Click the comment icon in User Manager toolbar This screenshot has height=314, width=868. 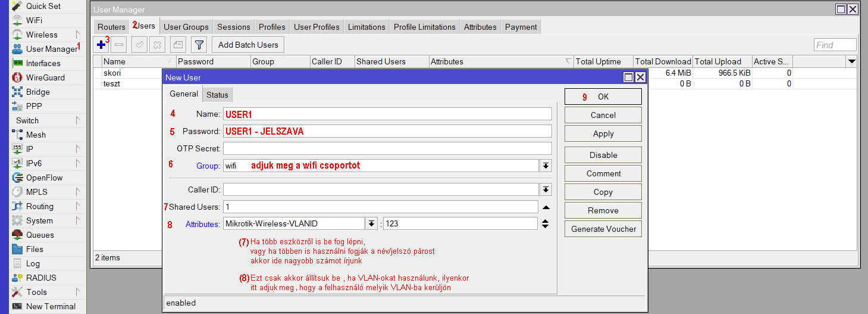(178, 45)
